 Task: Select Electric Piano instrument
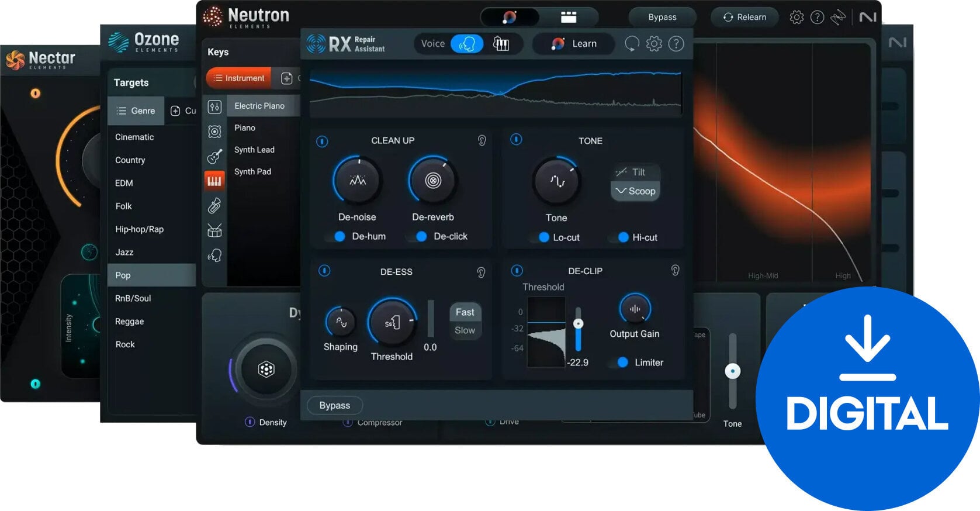pos(263,106)
